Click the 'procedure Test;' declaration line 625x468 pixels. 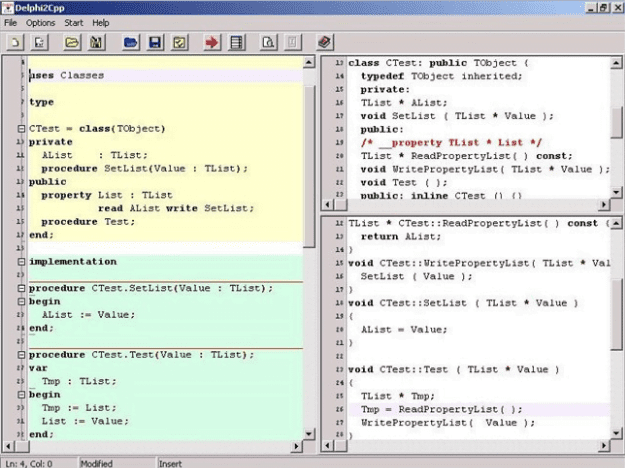[x=88, y=222]
